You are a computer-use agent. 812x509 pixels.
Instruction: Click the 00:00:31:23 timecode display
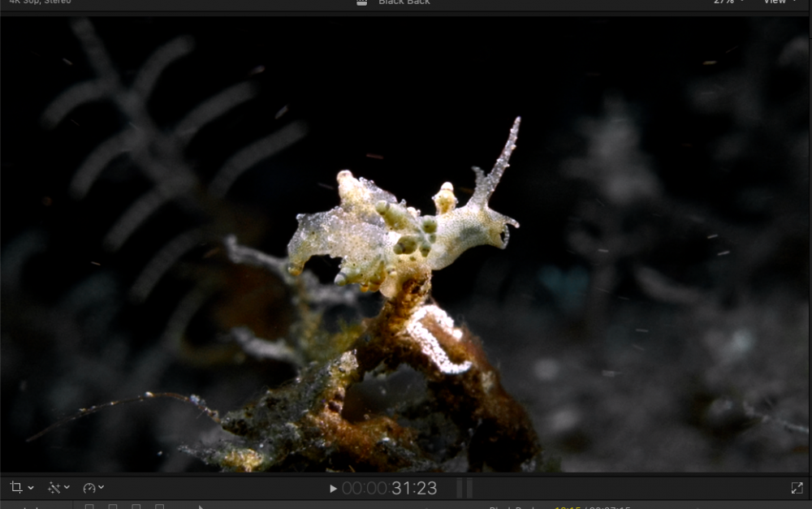(x=390, y=488)
